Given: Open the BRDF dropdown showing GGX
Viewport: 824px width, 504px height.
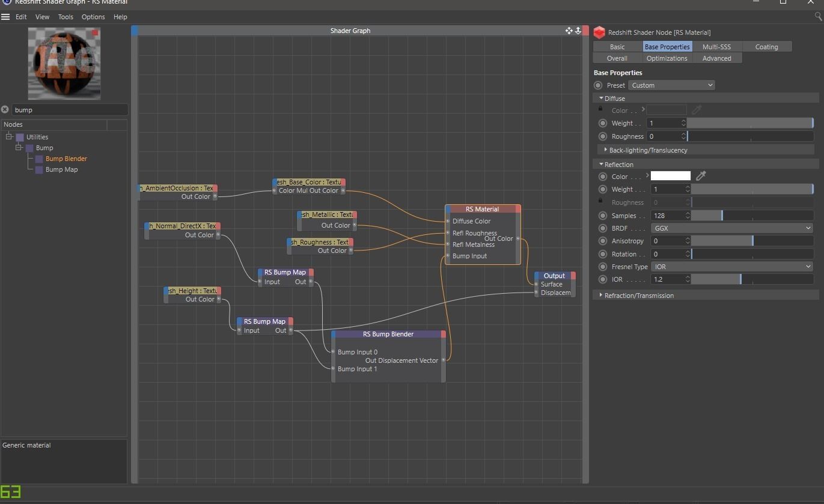Looking at the screenshot, I should [732, 228].
